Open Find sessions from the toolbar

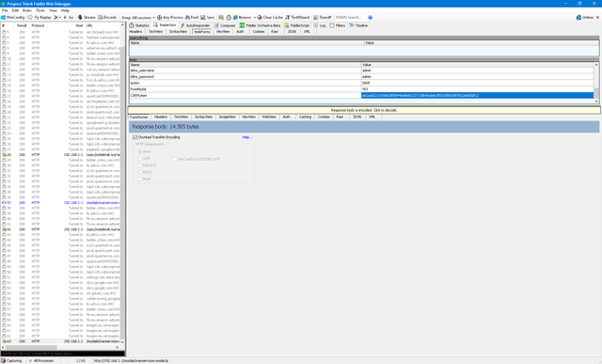point(192,17)
